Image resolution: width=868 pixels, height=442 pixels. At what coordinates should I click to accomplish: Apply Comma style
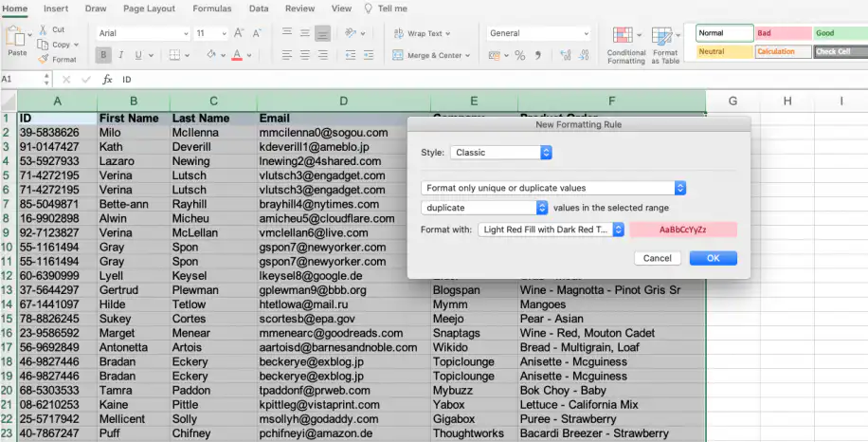[537, 55]
